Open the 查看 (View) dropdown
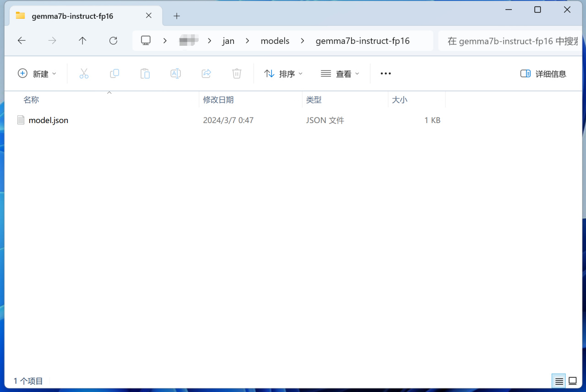Viewport: 586px width, 392px height. [x=340, y=74]
